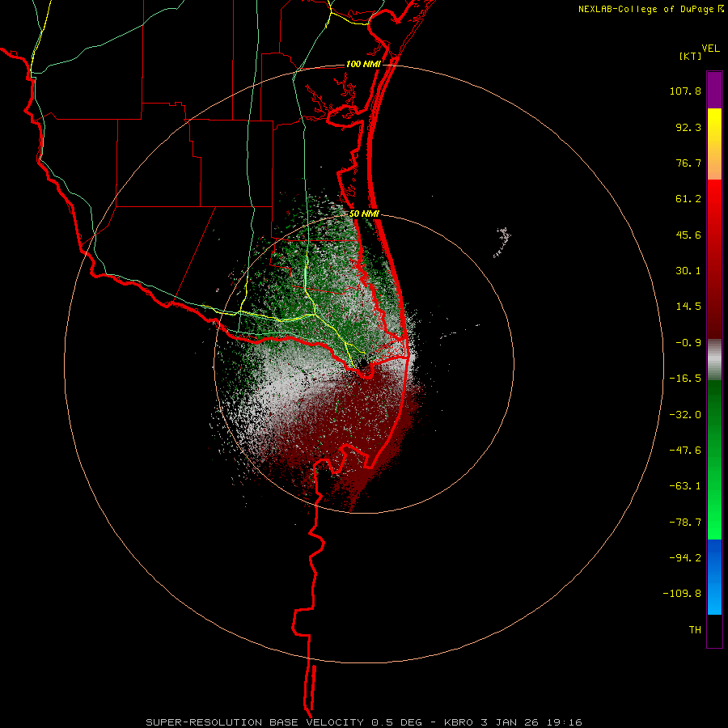Click the -47.6 value on velocity scale
728x728 pixels.
685,451
